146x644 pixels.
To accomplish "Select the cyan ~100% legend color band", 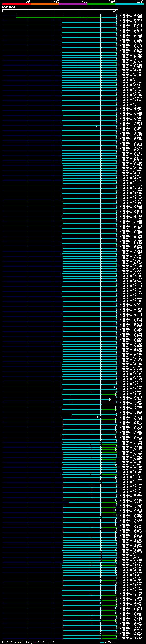I will [x=130, y=4].
